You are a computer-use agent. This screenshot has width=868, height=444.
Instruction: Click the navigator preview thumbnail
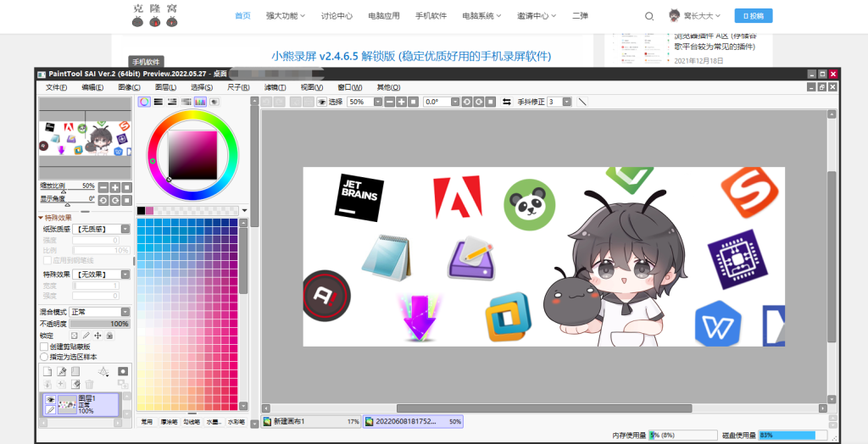85,138
